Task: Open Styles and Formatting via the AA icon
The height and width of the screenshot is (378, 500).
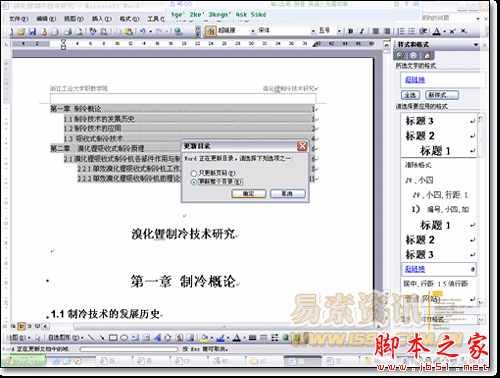Action: (211, 31)
